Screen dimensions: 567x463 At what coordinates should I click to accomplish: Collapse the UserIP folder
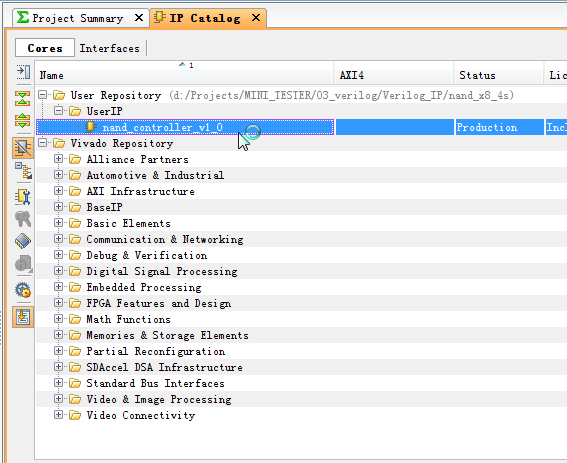point(58,111)
